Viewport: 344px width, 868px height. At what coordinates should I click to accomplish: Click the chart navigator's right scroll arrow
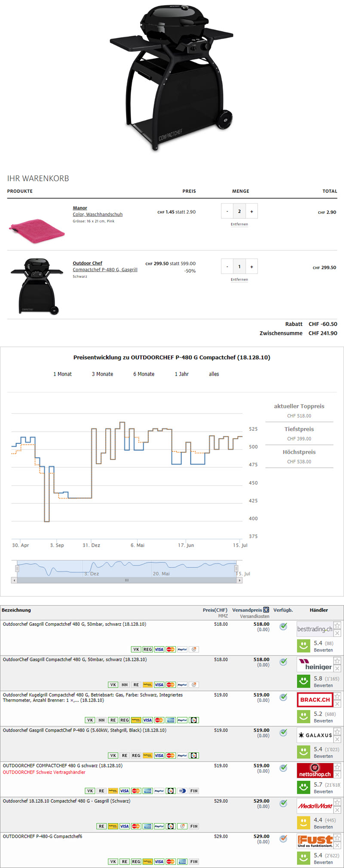click(240, 580)
